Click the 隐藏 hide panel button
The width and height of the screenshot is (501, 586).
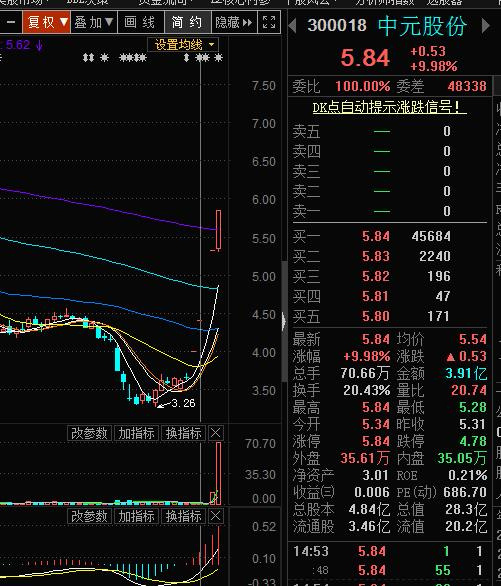234,22
